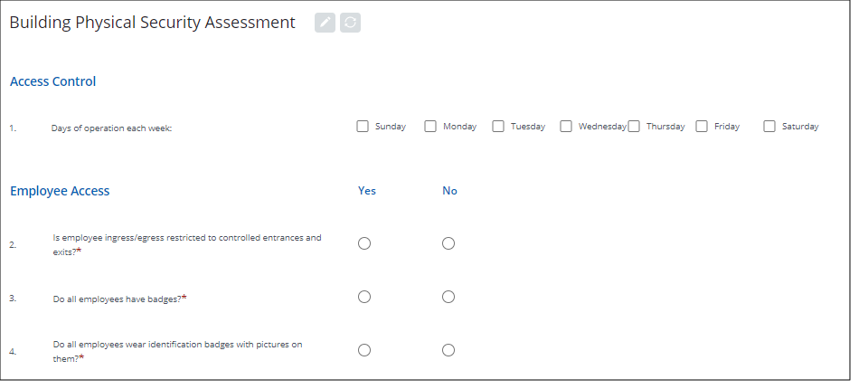Click the Yes column header
Image resolution: width=868 pixels, height=389 pixels.
[367, 191]
